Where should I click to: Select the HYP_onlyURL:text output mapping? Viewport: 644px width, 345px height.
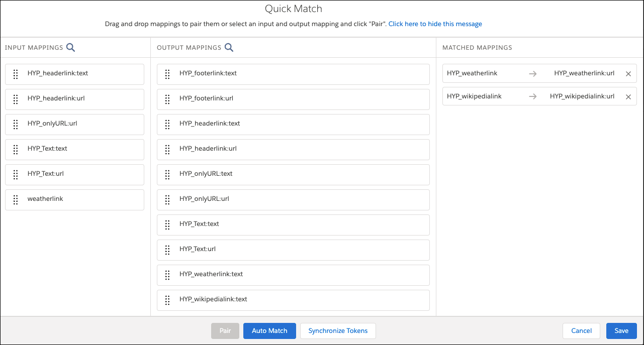pyautogui.click(x=293, y=174)
